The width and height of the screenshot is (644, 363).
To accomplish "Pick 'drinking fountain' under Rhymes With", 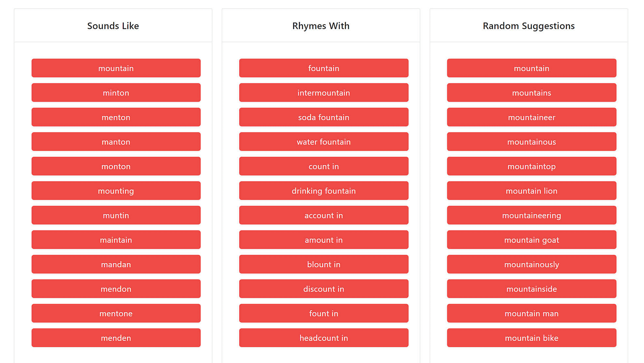I will (323, 191).
